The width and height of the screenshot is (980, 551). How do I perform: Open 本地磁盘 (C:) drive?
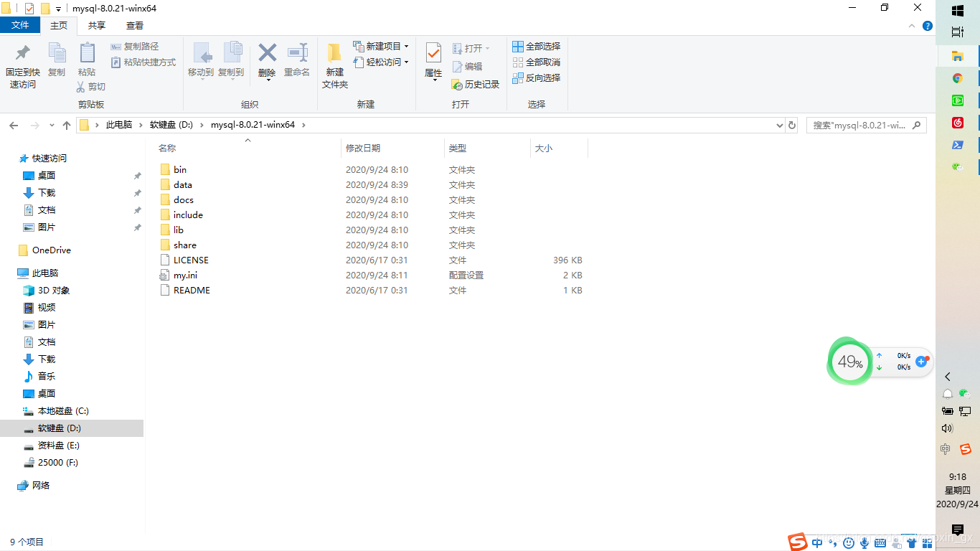63,411
